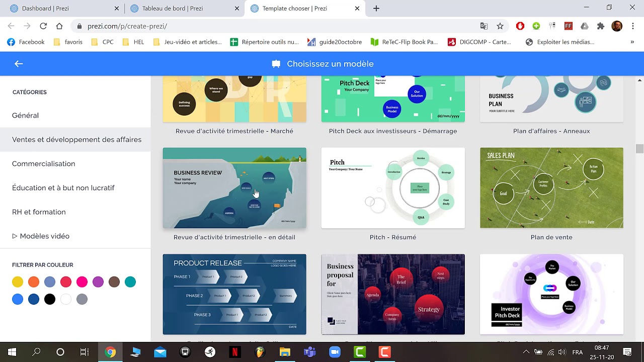Switch to the Tableau de bord | Prezi tab
The image size is (644, 362).
pos(184,9)
